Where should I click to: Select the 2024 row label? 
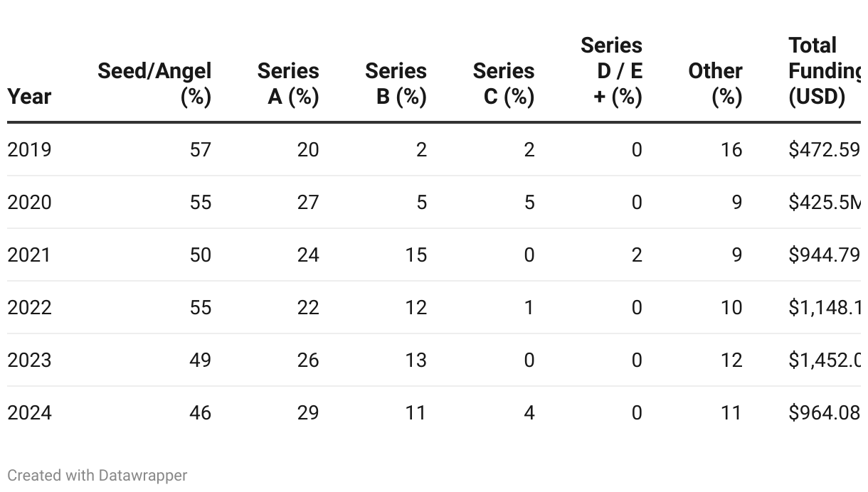click(29, 412)
